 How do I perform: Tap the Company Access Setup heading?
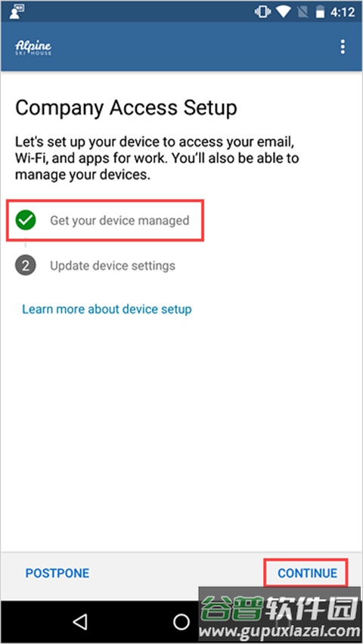[126, 108]
